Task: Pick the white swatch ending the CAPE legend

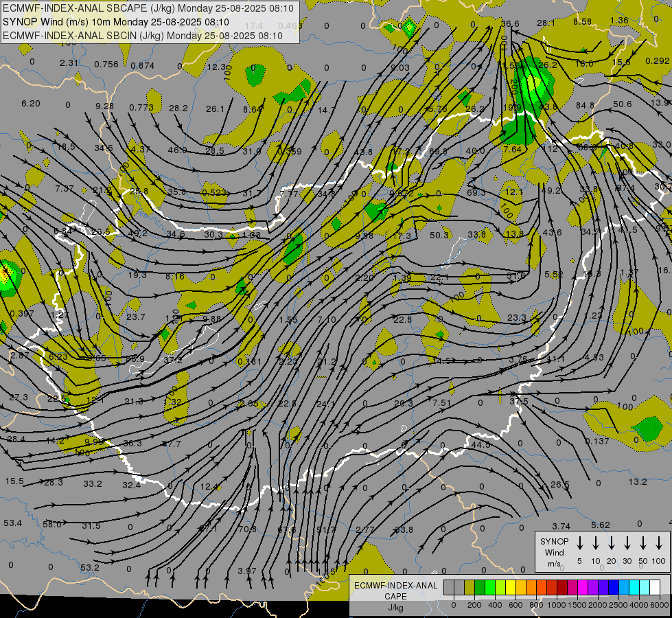Action: pos(654,587)
